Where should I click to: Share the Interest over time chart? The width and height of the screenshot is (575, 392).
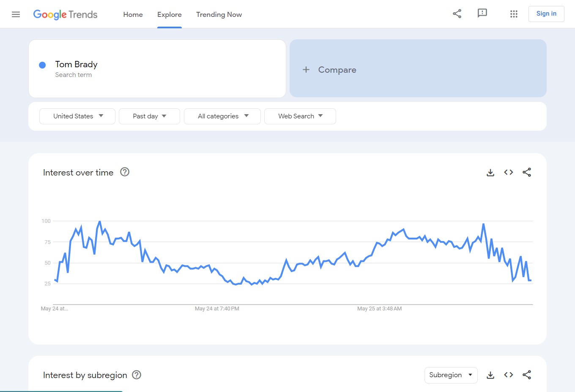pos(527,172)
